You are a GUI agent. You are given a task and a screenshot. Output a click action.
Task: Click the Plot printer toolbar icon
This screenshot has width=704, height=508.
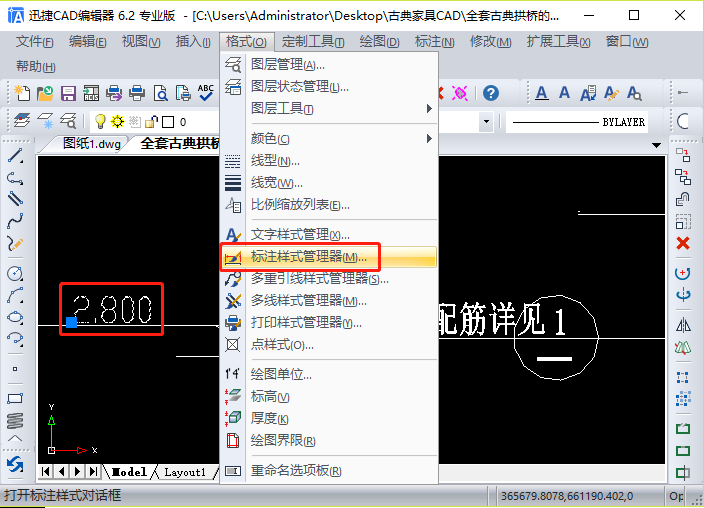point(137,93)
